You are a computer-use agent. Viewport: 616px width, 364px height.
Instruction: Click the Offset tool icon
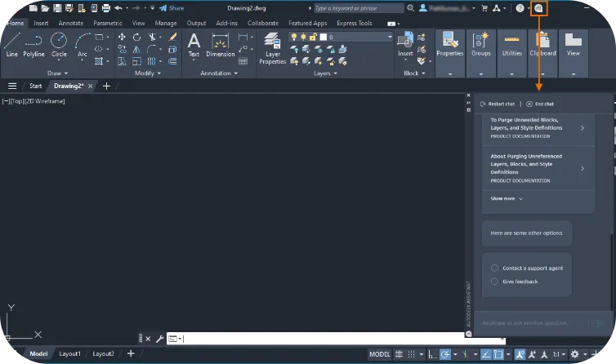click(x=172, y=61)
